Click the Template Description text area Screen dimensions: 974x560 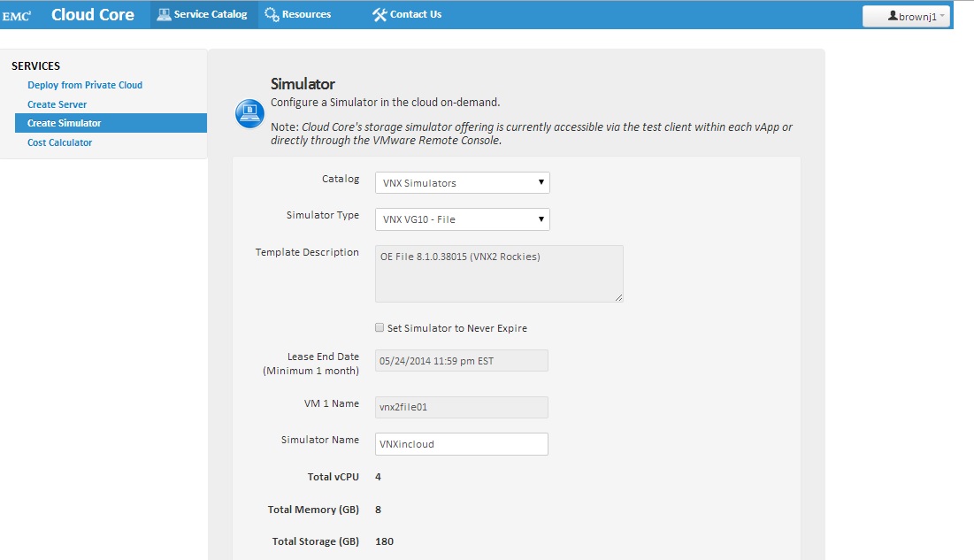click(x=499, y=273)
